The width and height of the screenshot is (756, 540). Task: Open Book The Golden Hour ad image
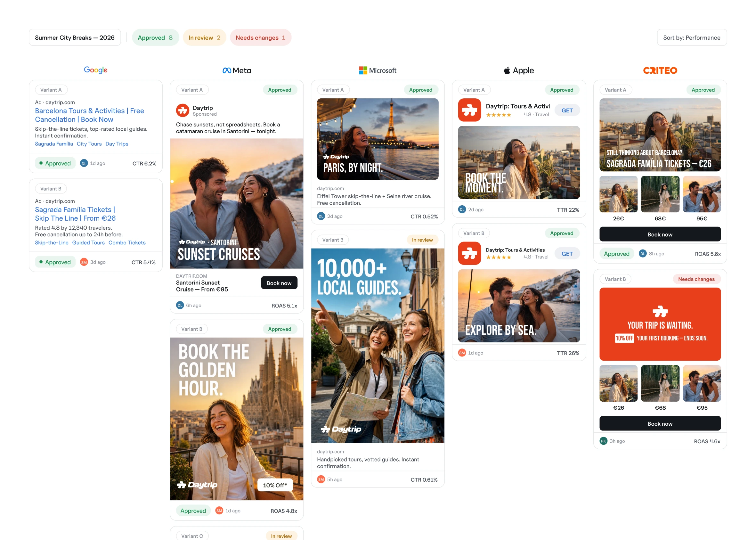pyautogui.click(x=237, y=419)
